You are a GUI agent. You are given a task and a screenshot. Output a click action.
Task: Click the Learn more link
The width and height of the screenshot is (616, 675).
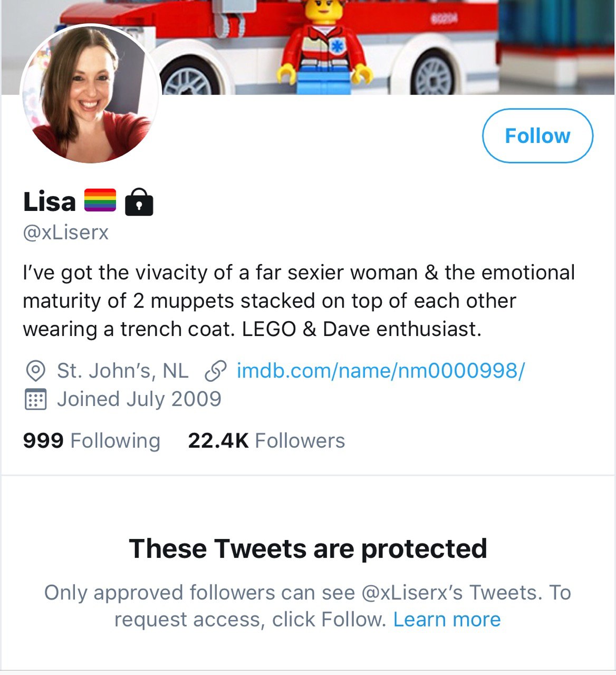[x=447, y=619]
